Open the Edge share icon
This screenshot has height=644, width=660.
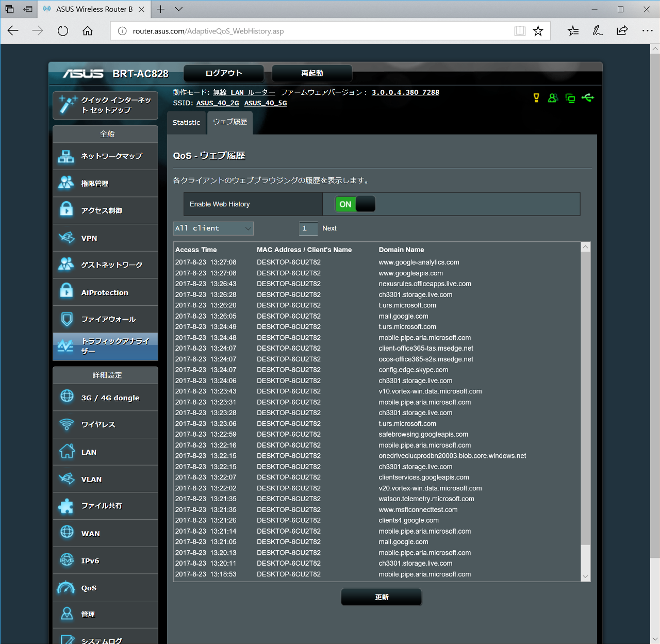click(622, 31)
